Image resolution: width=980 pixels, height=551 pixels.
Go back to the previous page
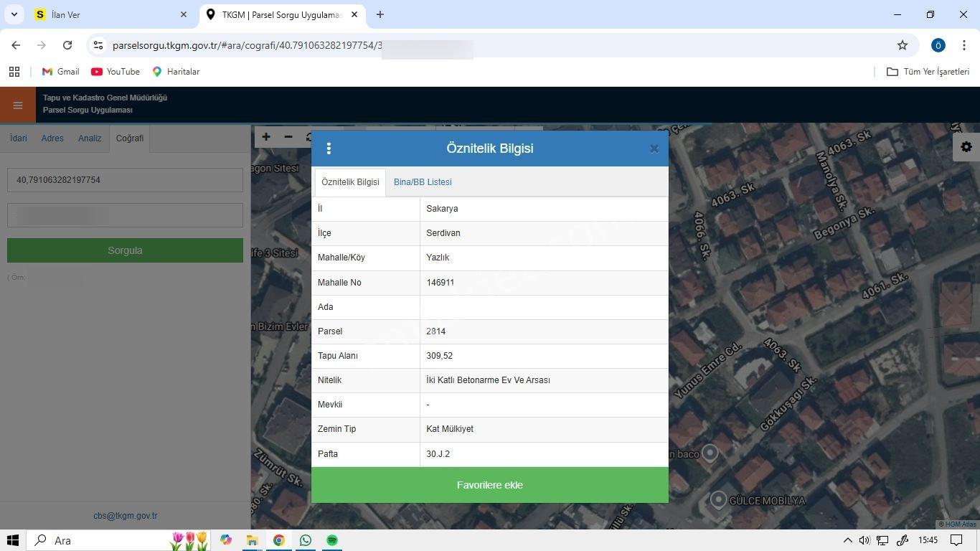(x=16, y=45)
